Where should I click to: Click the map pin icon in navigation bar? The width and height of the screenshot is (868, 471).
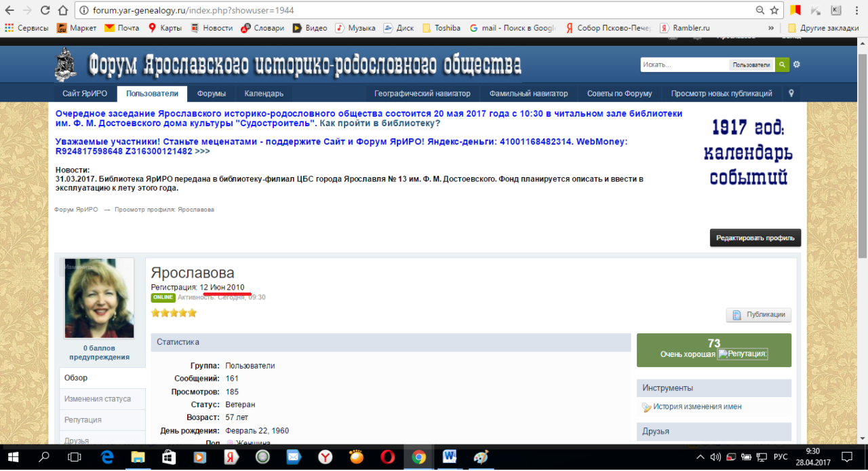point(791,94)
